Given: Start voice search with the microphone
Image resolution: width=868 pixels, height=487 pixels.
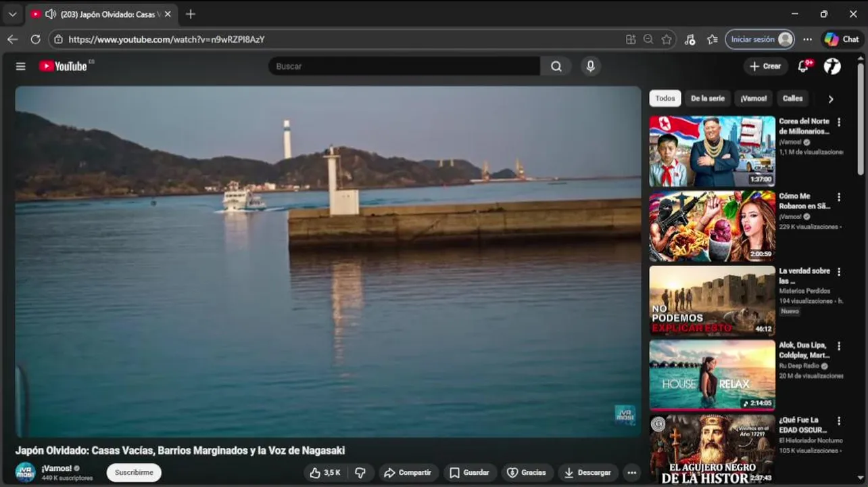Looking at the screenshot, I should pyautogui.click(x=590, y=66).
